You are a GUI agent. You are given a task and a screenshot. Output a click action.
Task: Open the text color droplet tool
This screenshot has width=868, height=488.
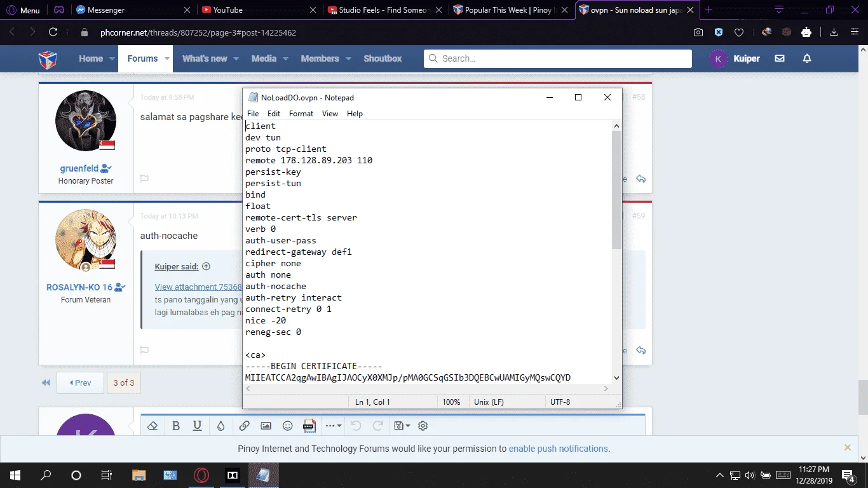[x=220, y=426]
